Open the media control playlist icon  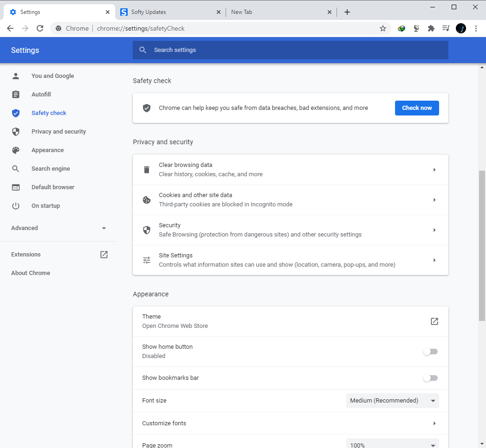(x=446, y=28)
